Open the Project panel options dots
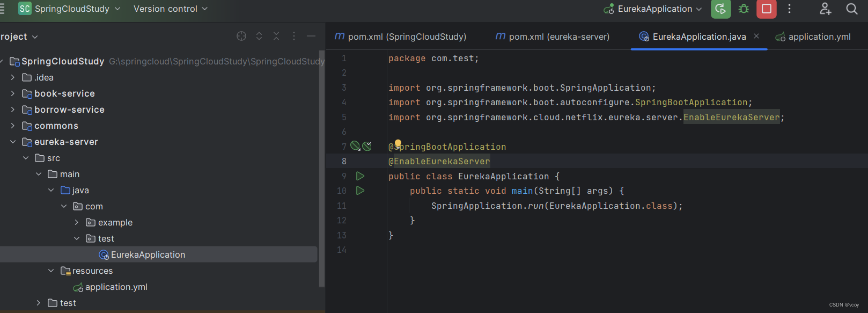868x313 pixels. pos(294,36)
